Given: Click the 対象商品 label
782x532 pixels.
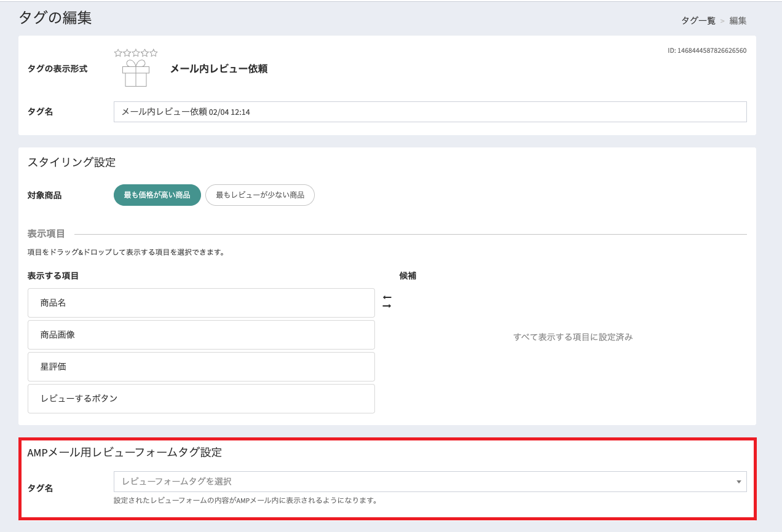Looking at the screenshot, I should (45, 195).
